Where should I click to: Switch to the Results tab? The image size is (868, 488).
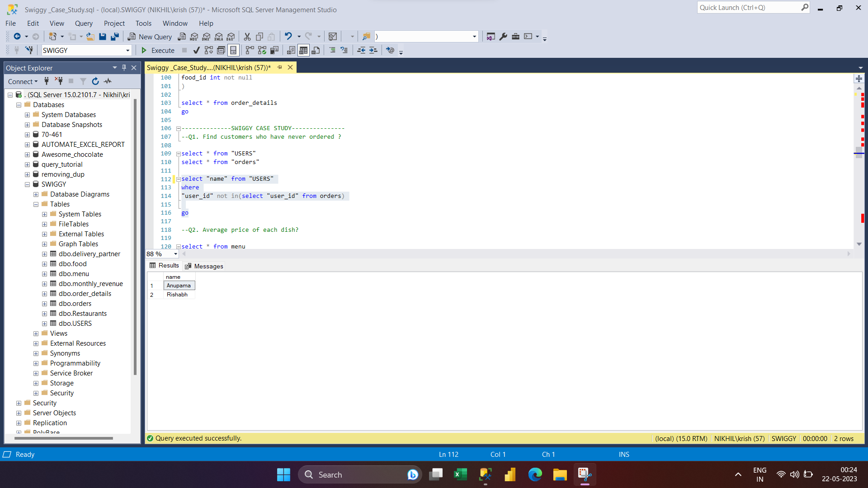(165, 266)
